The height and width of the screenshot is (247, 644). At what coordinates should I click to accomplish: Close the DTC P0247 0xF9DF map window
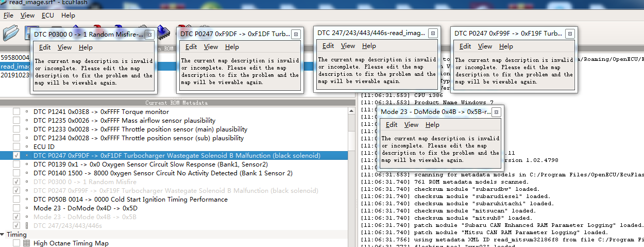point(295,34)
